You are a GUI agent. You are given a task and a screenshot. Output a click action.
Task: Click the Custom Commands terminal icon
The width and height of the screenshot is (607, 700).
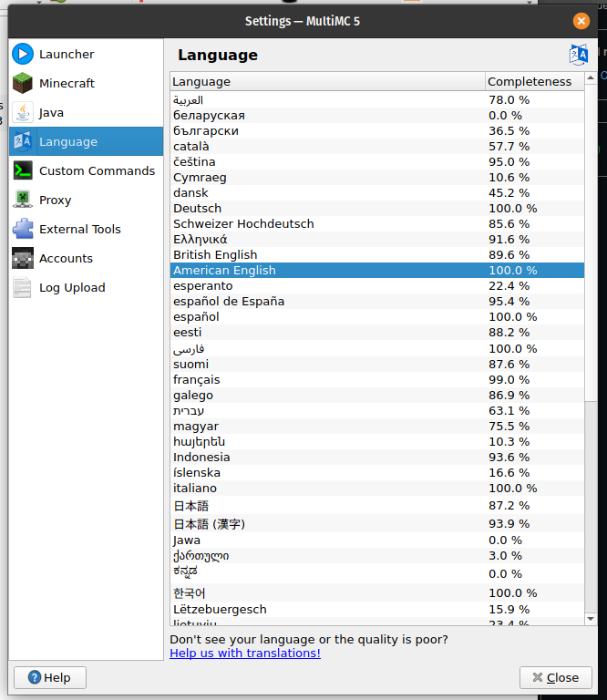pos(23,170)
